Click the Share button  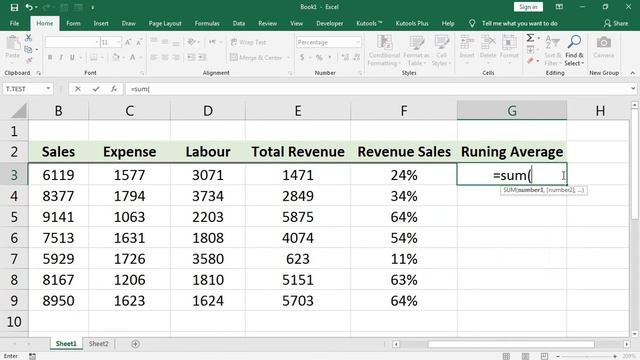[616, 23]
